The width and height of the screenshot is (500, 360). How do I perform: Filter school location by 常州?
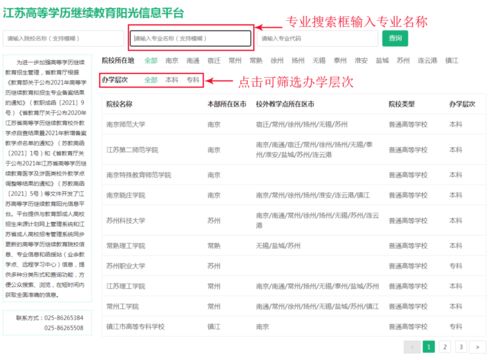(x=235, y=60)
